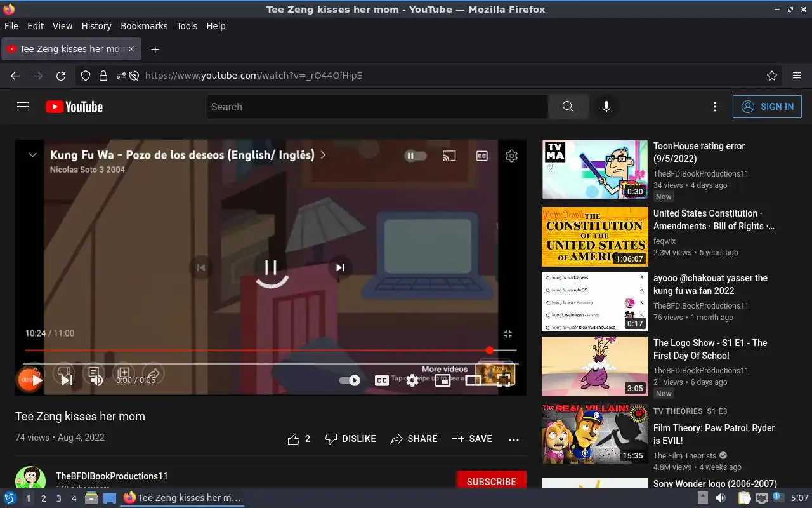Image resolution: width=812 pixels, height=508 pixels.
Task: Click into the YouTube Search field
Action: 377,107
